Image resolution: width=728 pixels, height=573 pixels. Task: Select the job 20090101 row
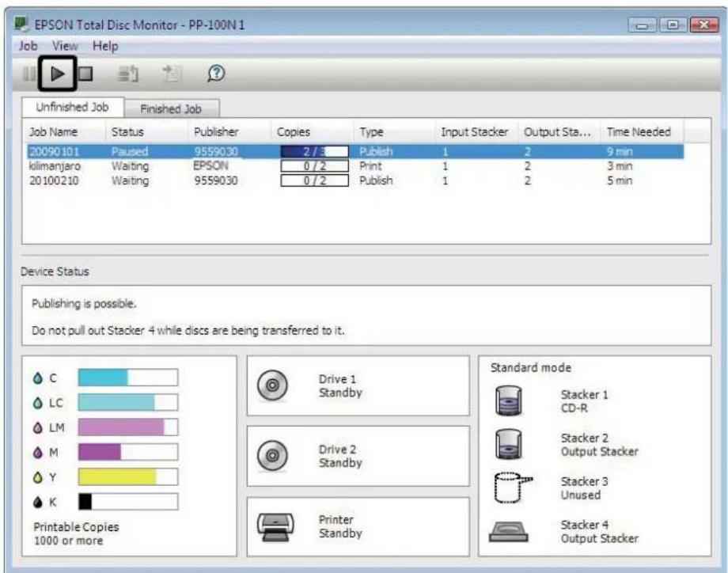click(355, 151)
